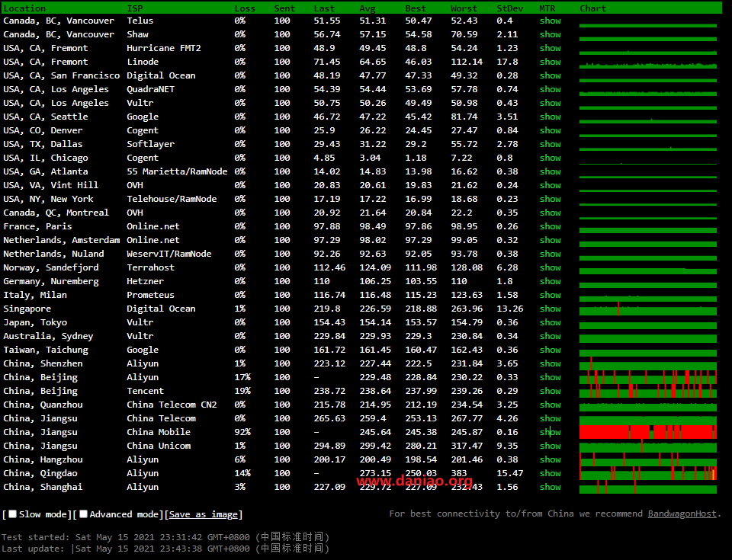The height and width of the screenshot is (560, 732).
Task: Click the latency chart for Beijing Aliyun
Action: point(648,377)
